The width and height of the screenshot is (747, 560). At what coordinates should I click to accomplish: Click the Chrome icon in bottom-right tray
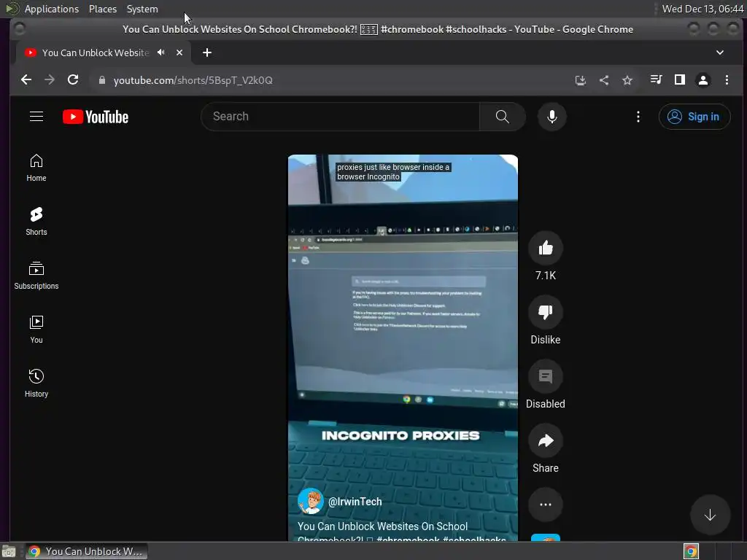(691, 551)
